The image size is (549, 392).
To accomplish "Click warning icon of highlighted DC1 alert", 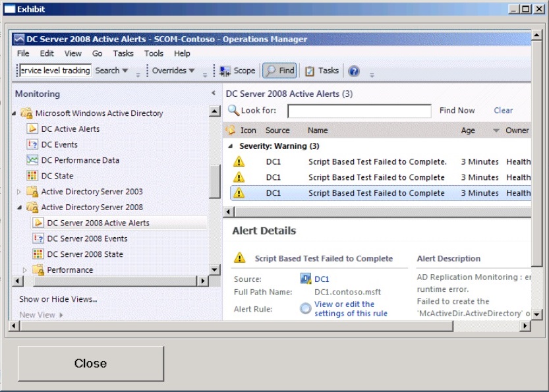I will pyautogui.click(x=239, y=193).
